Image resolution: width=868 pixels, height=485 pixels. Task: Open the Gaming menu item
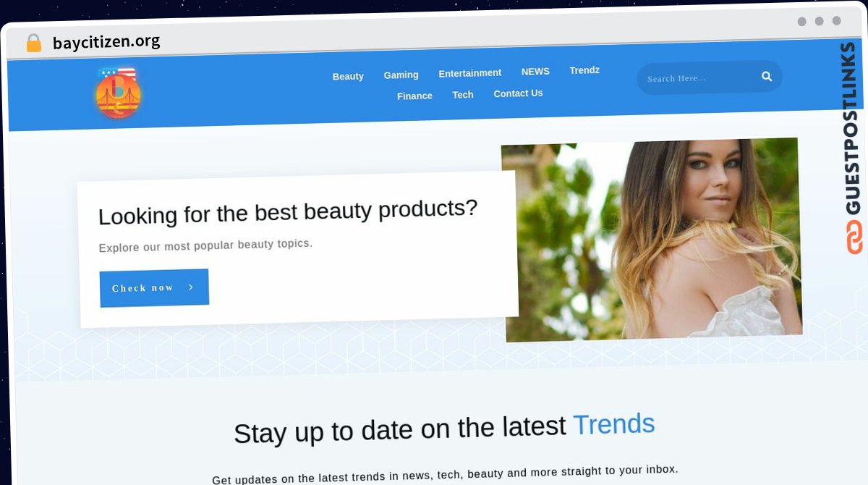[401, 75]
